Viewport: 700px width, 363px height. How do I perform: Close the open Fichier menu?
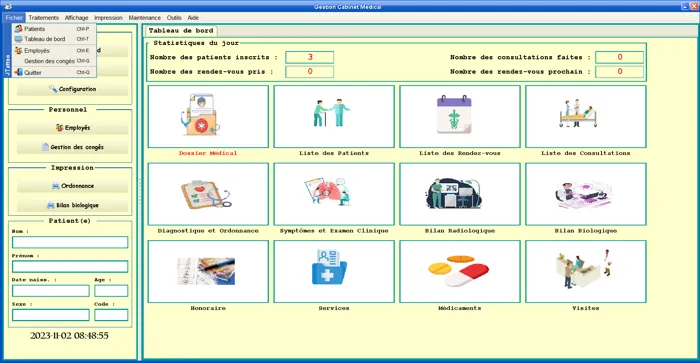pos(14,18)
